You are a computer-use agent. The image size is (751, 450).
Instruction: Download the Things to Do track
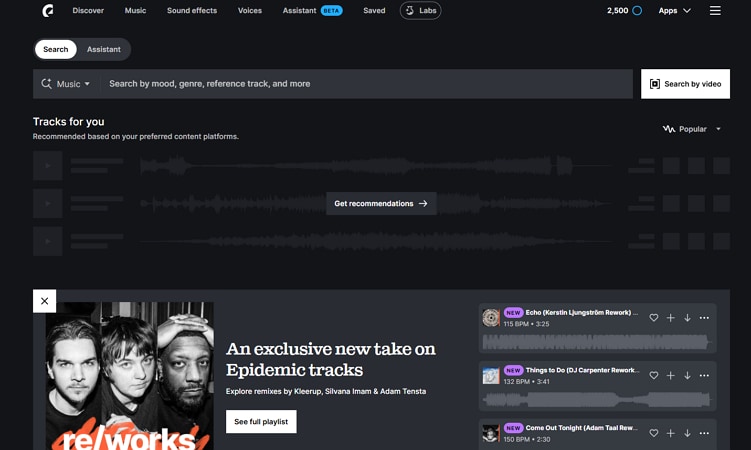pyautogui.click(x=687, y=375)
